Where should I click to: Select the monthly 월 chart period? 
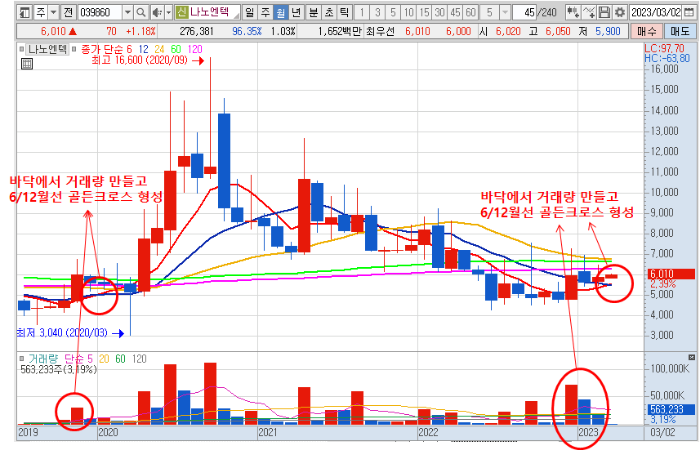click(x=280, y=12)
